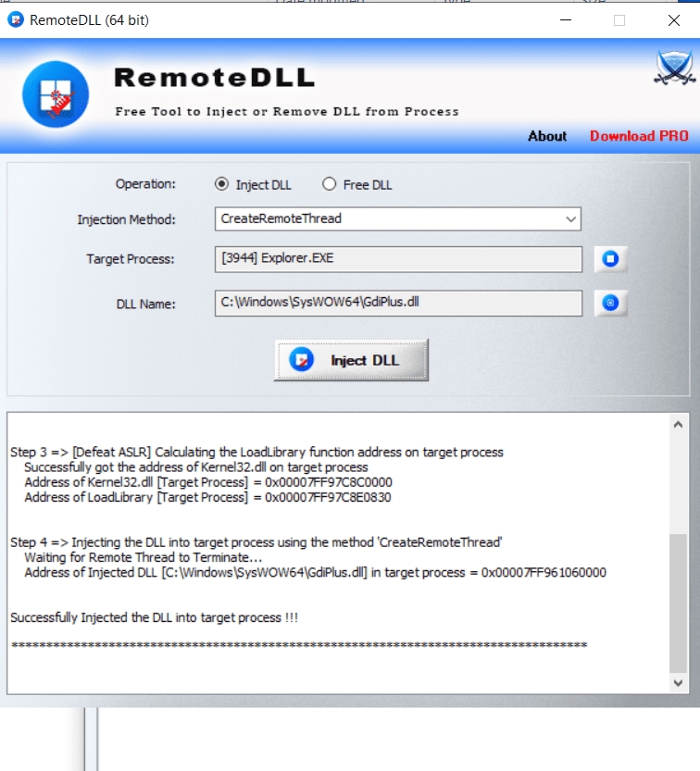The width and height of the screenshot is (700, 771).
Task: Open the CreateRemoteThread combo box
Action: point(397,218)
